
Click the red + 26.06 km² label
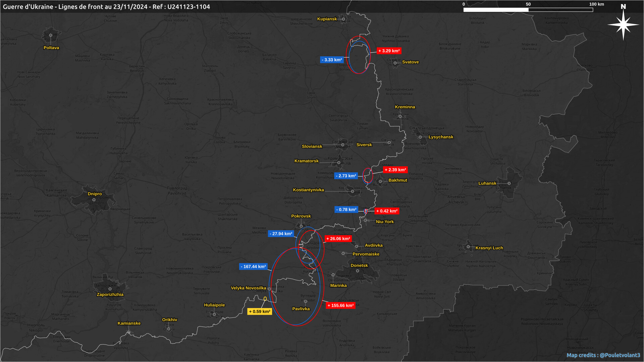(x=338, y=239)
